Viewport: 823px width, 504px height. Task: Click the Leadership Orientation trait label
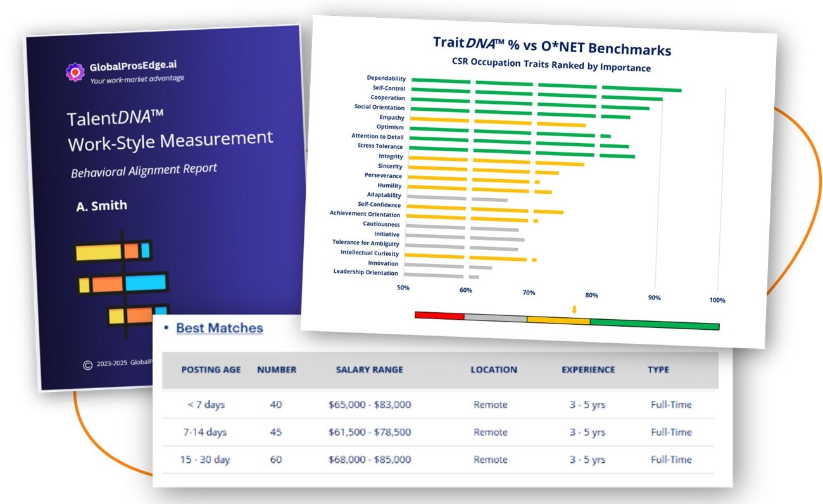point(366,272)
